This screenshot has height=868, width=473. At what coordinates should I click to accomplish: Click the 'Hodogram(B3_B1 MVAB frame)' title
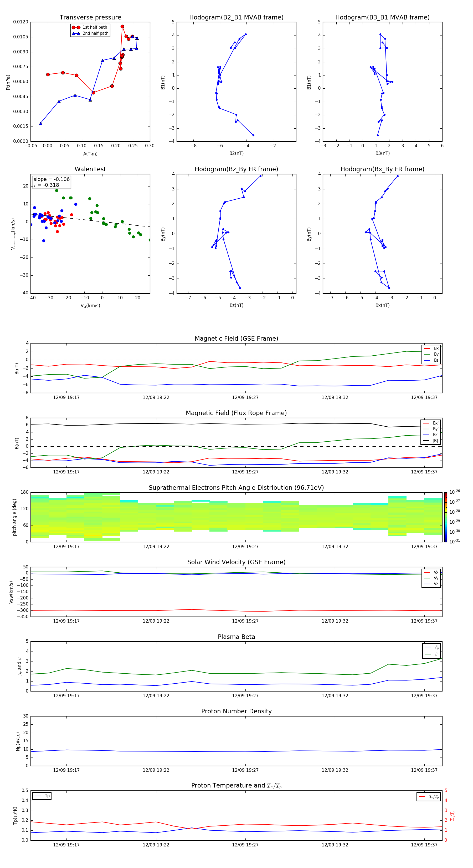(x=382, y=18)
